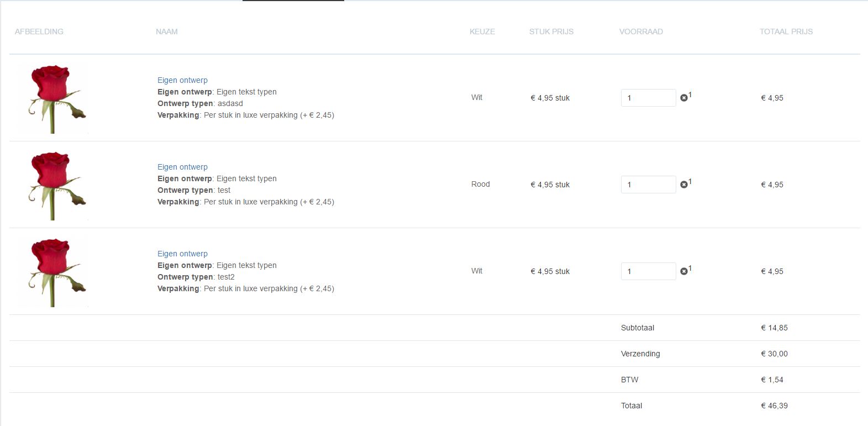This screenshot has height=426, width=868.
Task: Open the Eigen ontwerp link for test2 item
Action: click(x=182, y=254)
